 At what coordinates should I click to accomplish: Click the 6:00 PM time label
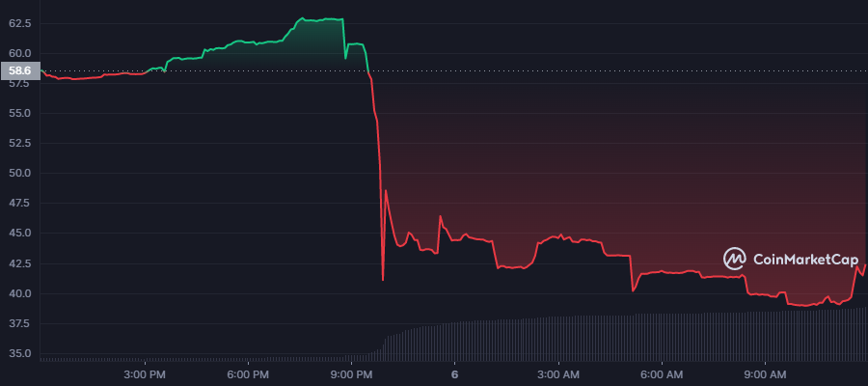click(248, 375)
